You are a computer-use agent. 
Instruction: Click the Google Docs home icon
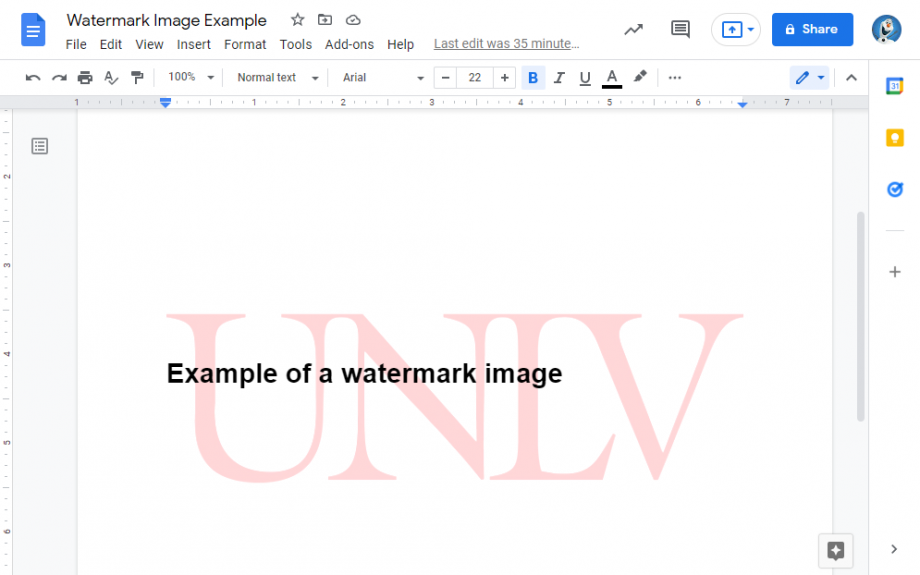click(x=33, y=29)
